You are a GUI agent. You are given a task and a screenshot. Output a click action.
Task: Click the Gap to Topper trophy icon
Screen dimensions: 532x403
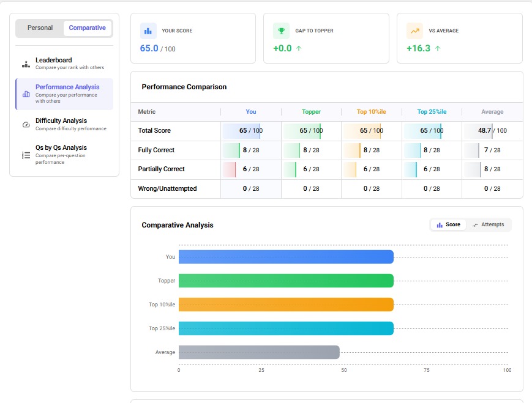pyautogui.click(x=281, y=31)
